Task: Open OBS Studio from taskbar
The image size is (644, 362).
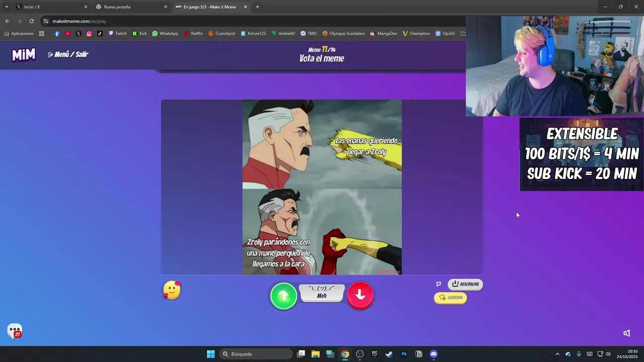Action: point(360,354)
